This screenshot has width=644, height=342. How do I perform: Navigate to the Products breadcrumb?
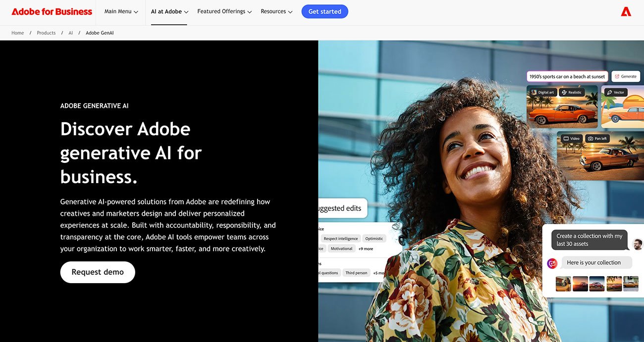(46, 33)
